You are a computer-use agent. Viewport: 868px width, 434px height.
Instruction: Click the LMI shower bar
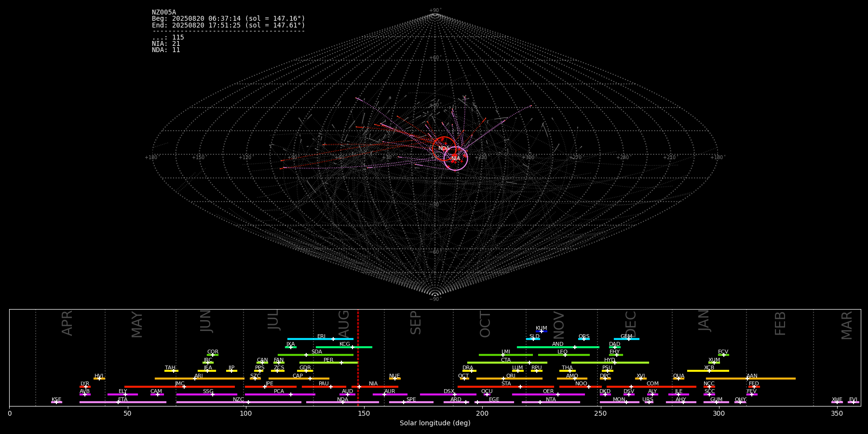click(x=506, y=355)
